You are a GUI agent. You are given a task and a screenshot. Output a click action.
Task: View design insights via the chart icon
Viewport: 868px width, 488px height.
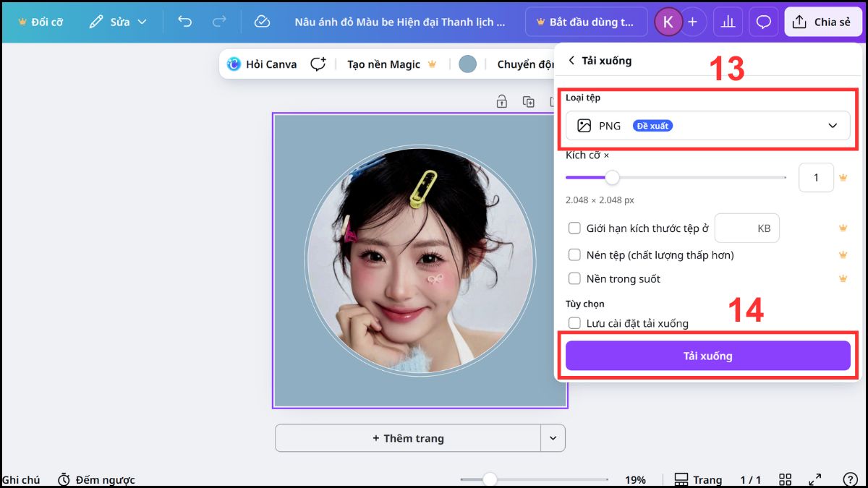tap(728, 22)
